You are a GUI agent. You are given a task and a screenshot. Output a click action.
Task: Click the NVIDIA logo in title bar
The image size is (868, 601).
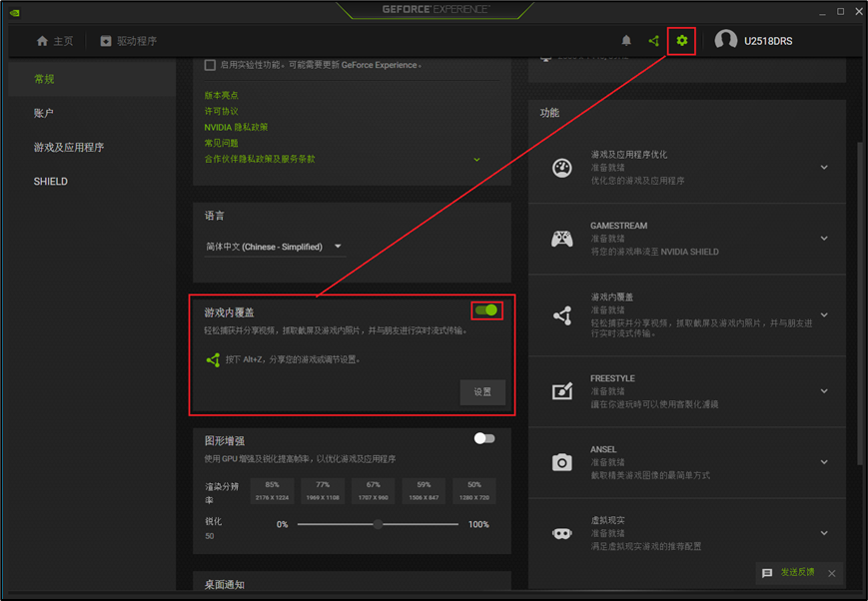coord(14,12)
